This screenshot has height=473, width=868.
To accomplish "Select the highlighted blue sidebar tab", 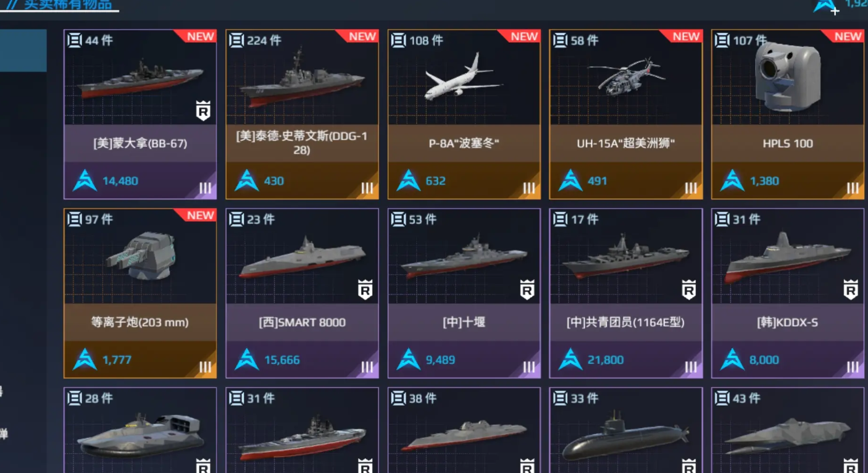I will point(23,51).
